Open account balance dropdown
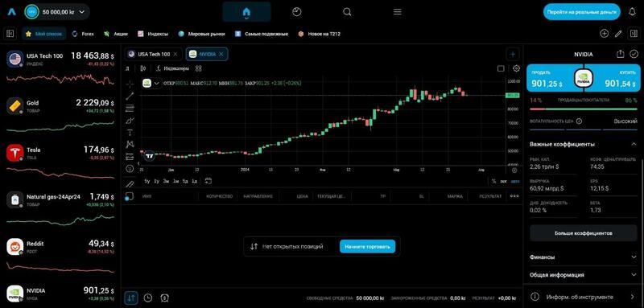The image size is (644, 308). 57,12
